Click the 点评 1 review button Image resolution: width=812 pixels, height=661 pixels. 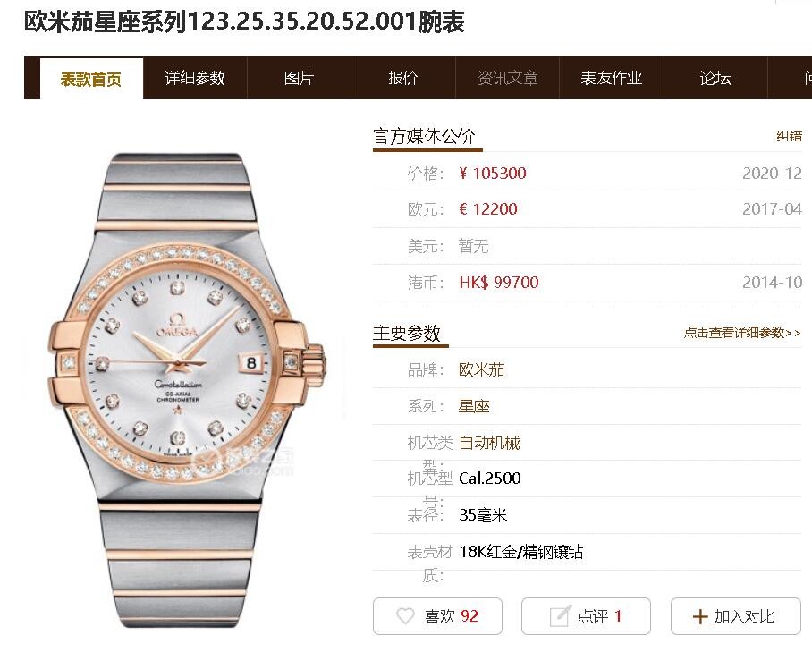click(x=586, y=616)
